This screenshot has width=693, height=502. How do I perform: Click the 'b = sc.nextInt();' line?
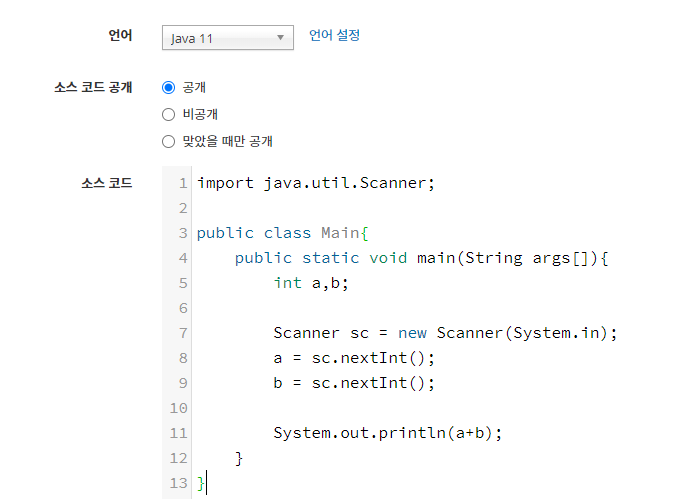pos(354,383)
